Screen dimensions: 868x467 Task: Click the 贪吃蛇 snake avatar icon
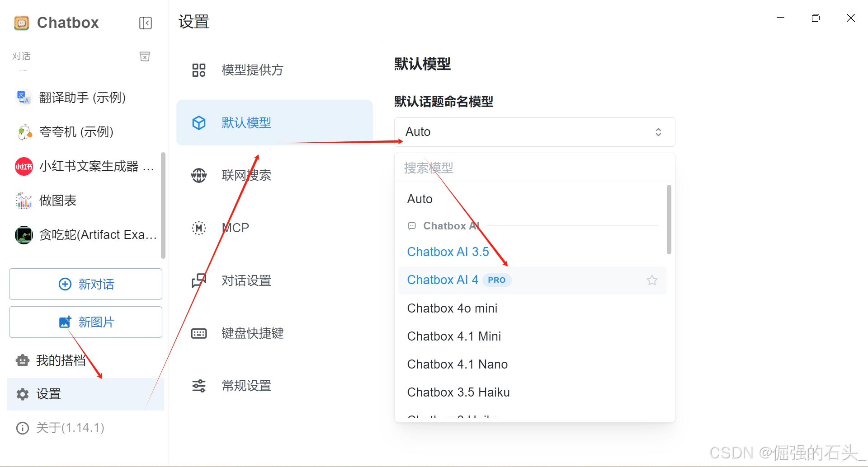24,235
